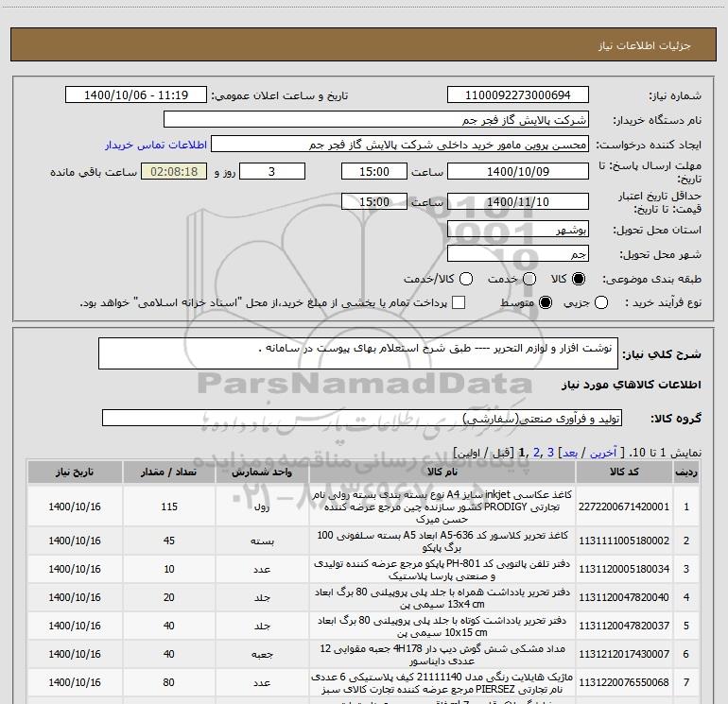Click the PH-801 phone notebook item name
The image size is (728, 704).
[x=442, y=570]
